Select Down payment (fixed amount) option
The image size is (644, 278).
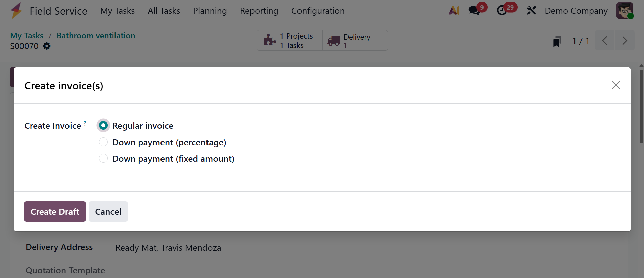pos(103,158)
